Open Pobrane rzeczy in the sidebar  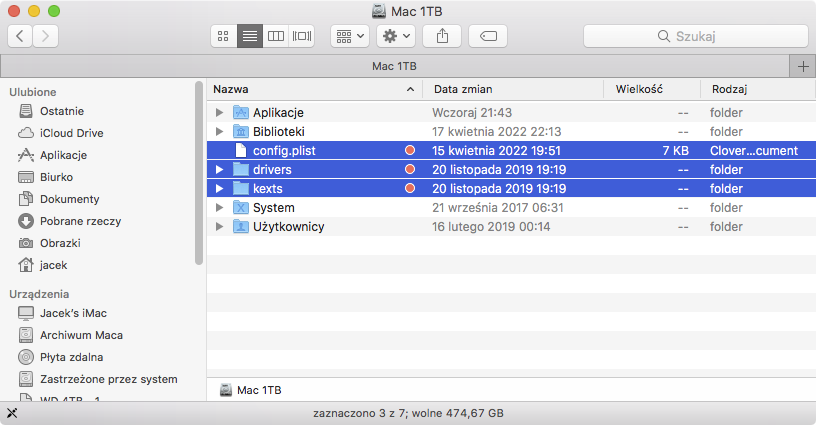[80, 221]
